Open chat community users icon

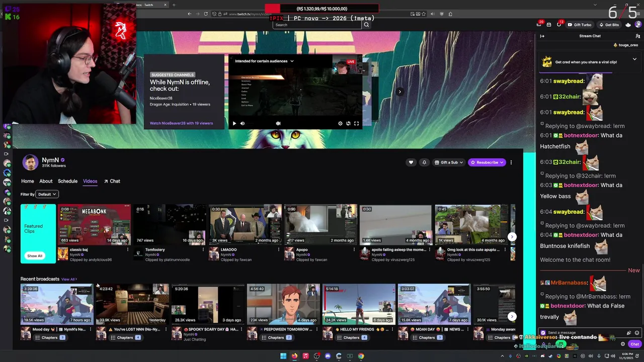[638, 36]
